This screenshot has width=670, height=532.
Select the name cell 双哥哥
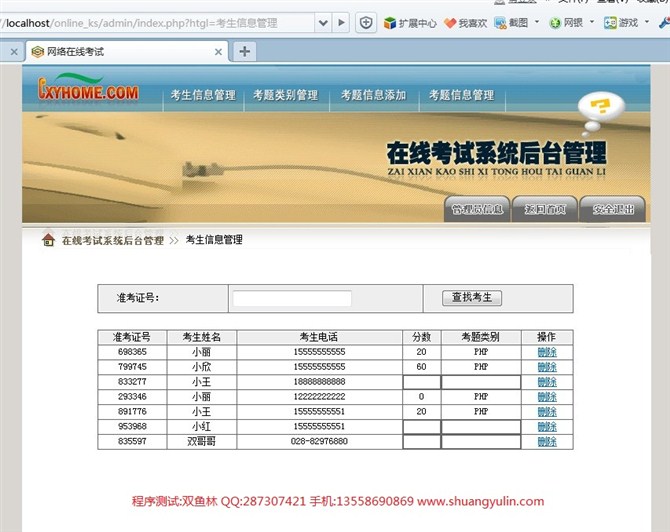click(202, 441)
